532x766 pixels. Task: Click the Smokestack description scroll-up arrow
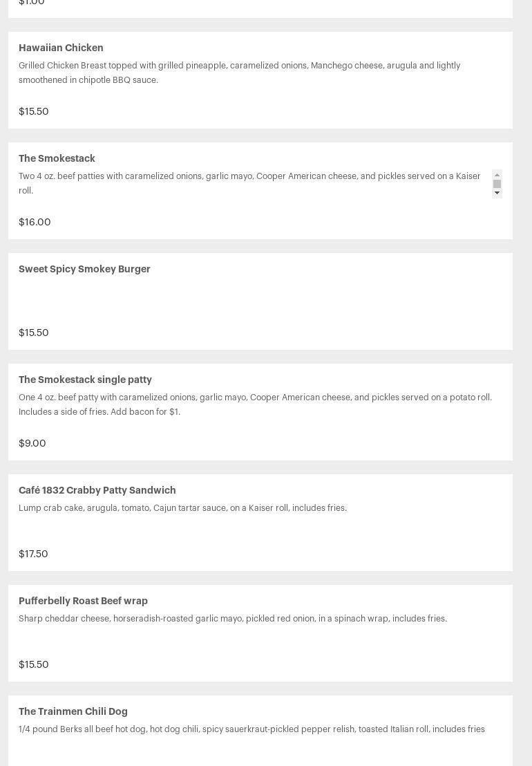point(497,174)
